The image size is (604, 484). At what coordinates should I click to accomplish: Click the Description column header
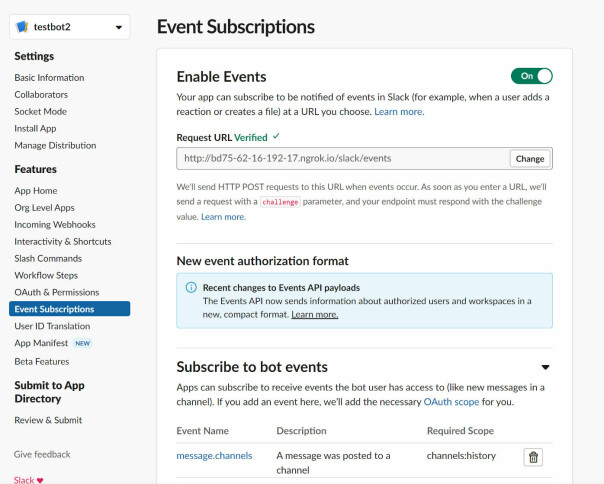(301, 430)
